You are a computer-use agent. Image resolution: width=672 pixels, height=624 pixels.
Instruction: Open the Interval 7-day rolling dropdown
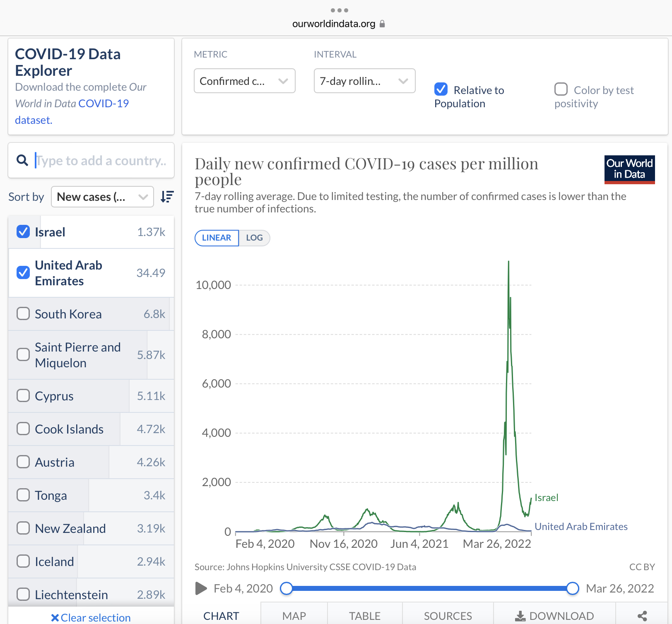click(x=364, y=81)
